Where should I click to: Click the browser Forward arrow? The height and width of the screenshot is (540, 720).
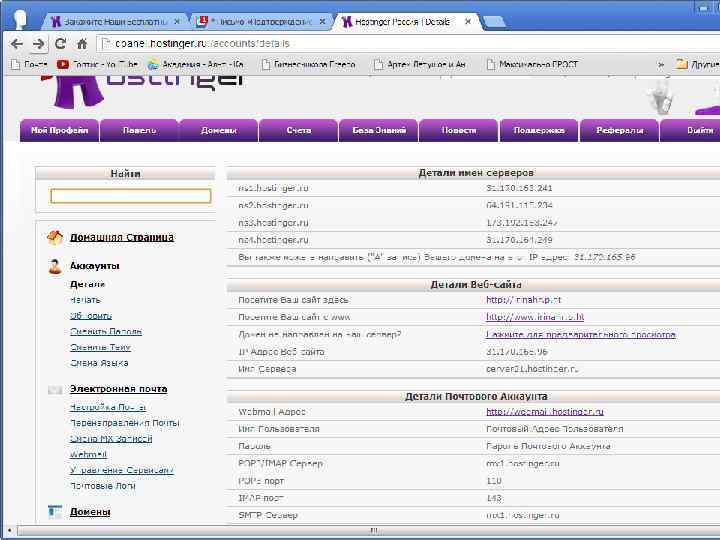coord(39,44)
